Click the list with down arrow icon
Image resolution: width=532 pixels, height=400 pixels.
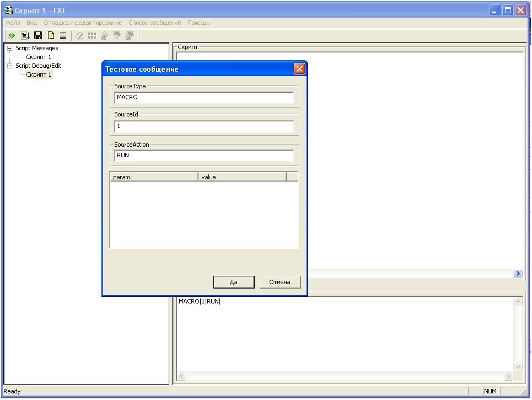click(25, 35)
